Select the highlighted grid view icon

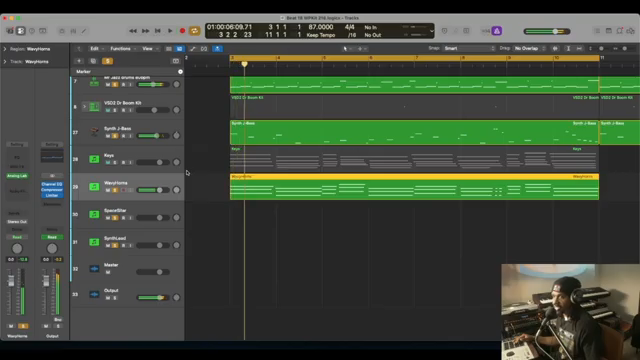click(179, 49)
